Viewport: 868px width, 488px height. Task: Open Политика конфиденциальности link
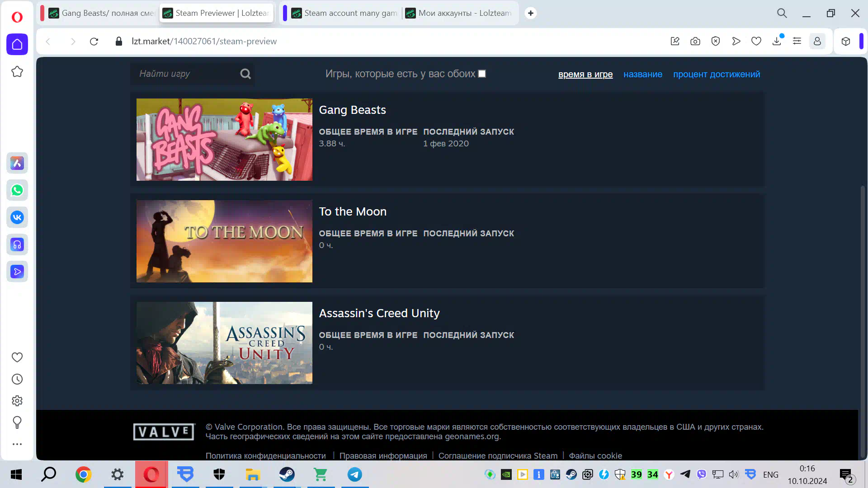click(265, 455)
